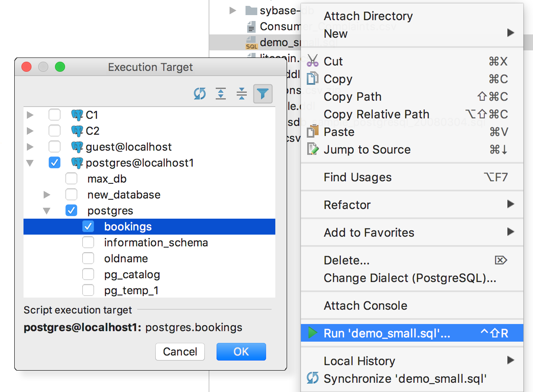Viewport: 533px width, 392px height.
Task: Click the Cancel button
Action: click(180, 352)
